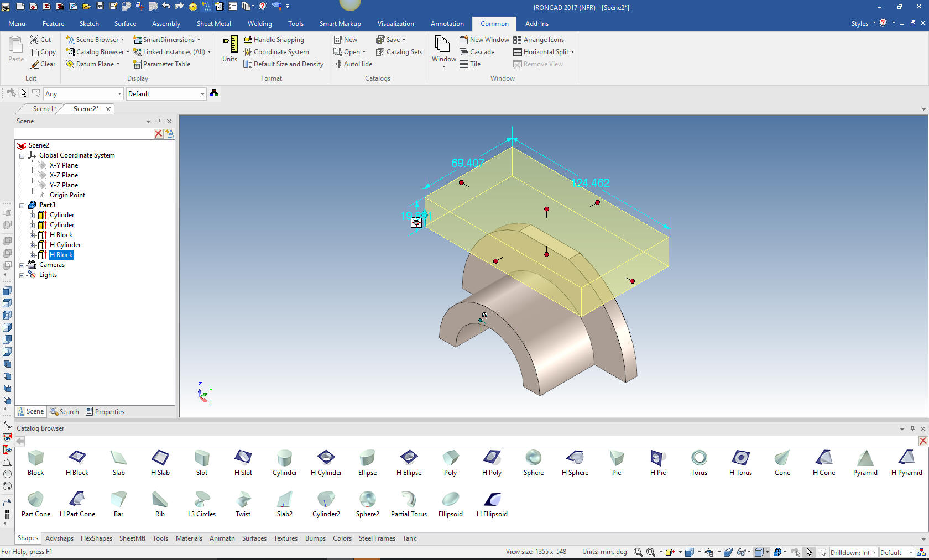Click the Units icon in the Format group
The height and width of the screenshot is (560, 929).
click(x=230, y=49)
